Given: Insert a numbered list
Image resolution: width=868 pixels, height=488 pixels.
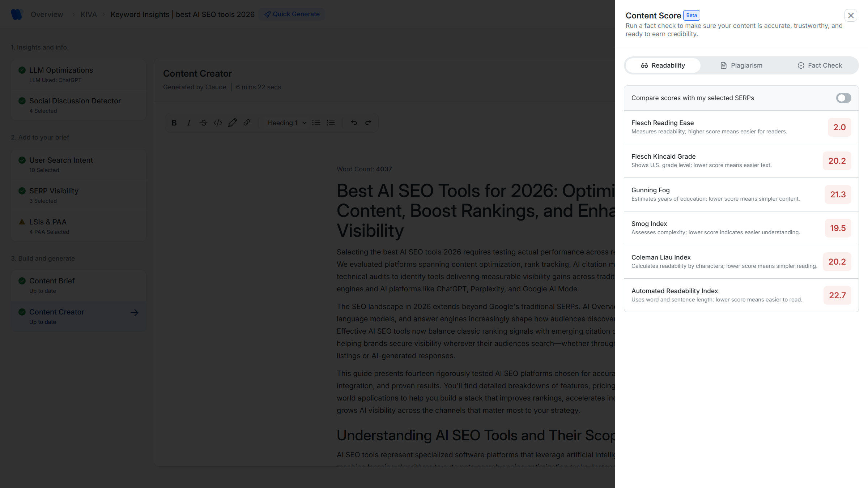Looking at the screenshot, I should pos(331,123).
